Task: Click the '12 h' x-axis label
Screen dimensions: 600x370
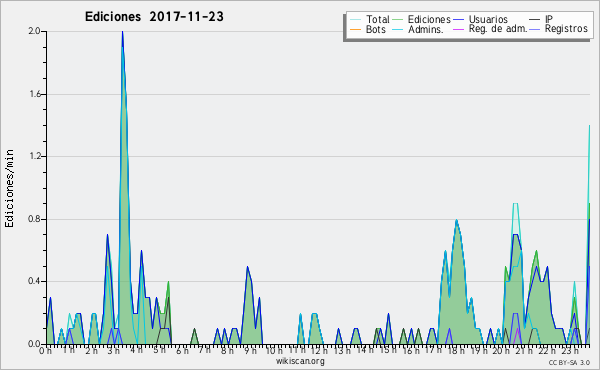Action: (x=319, y=351)
